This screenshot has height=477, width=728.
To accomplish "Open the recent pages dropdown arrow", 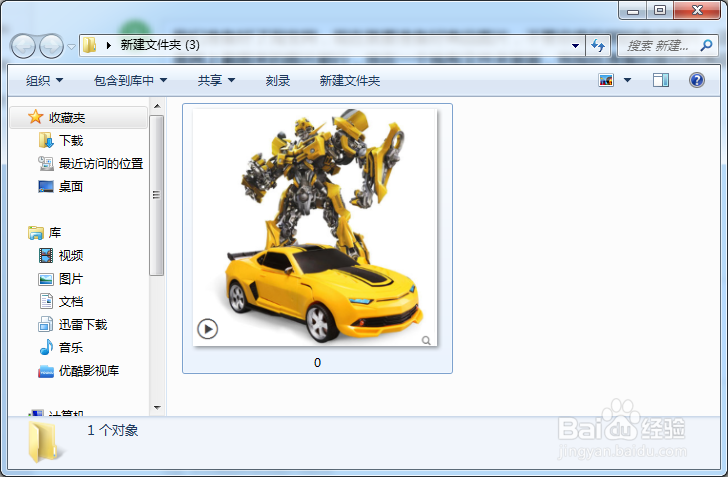I will [x=71, y=46].
